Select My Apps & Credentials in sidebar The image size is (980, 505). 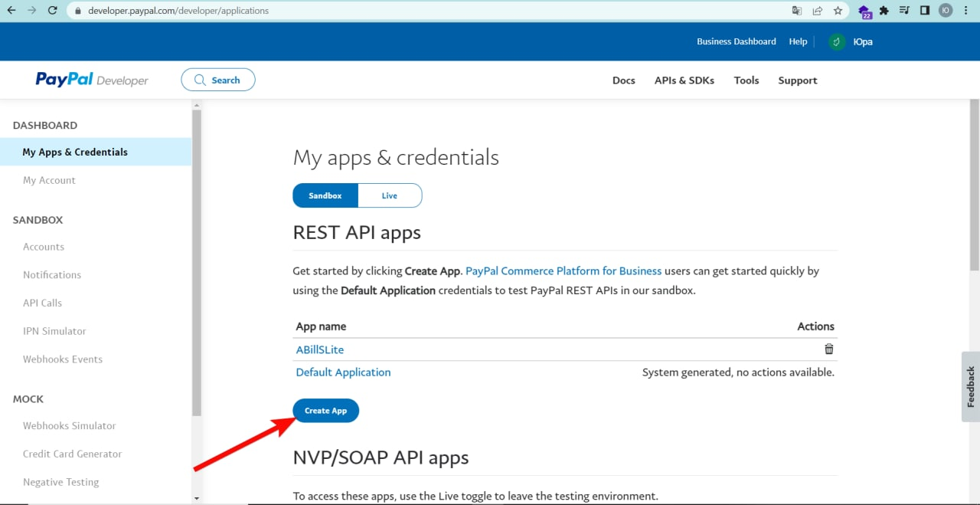pos(96,152)
